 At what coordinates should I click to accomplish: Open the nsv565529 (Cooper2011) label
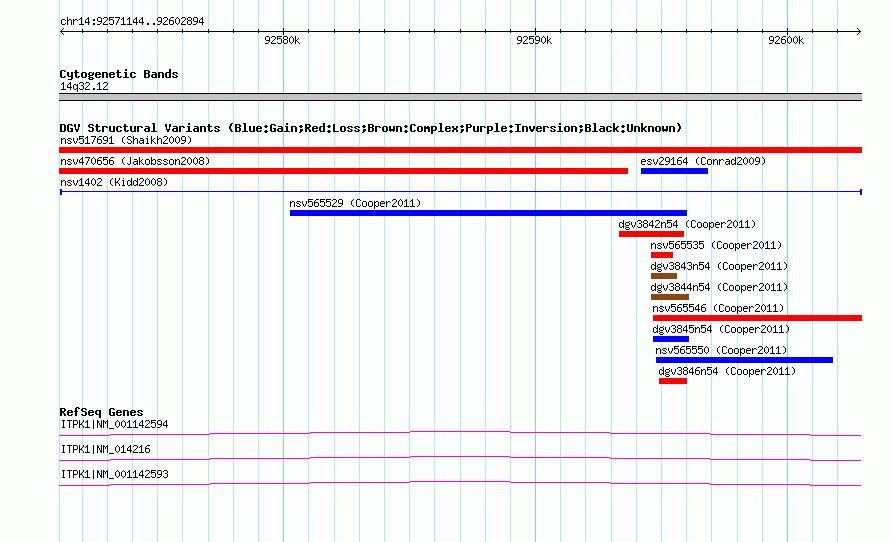(x=355, y=203)
